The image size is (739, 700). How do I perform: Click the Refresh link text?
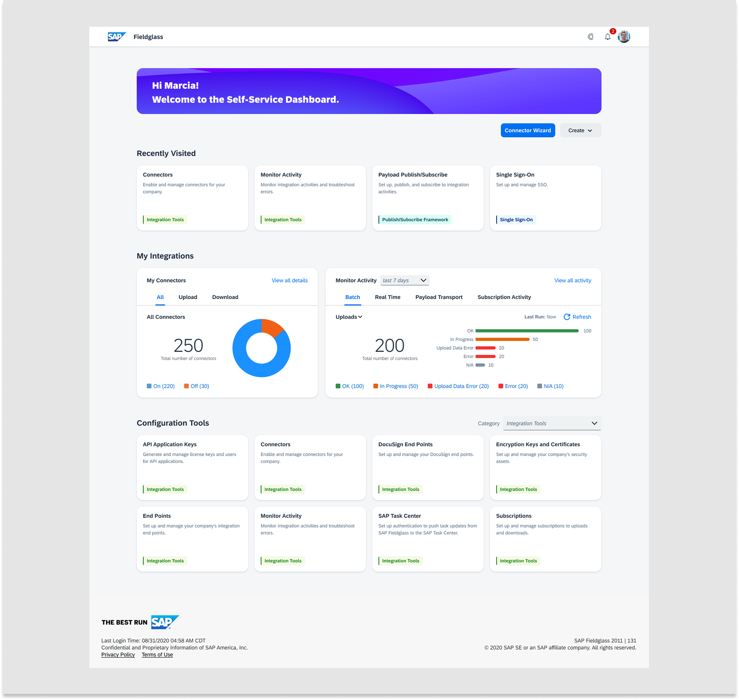click(582, 317)
